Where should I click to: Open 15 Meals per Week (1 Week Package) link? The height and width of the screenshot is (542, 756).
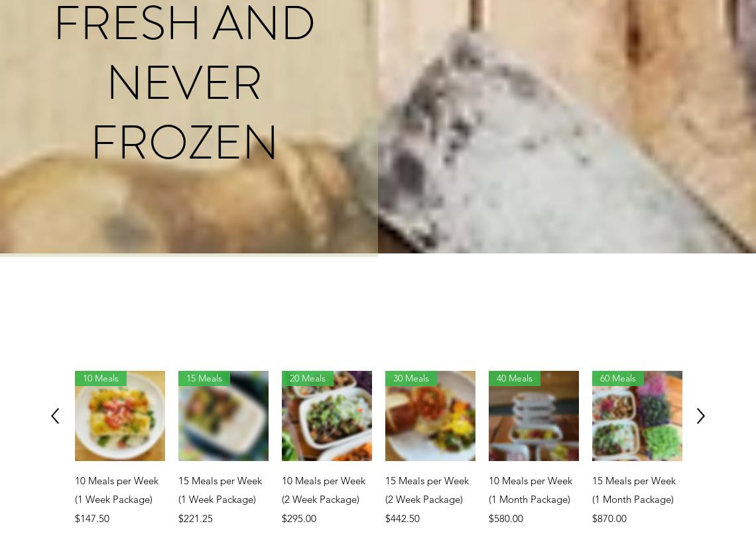(220, 490)
